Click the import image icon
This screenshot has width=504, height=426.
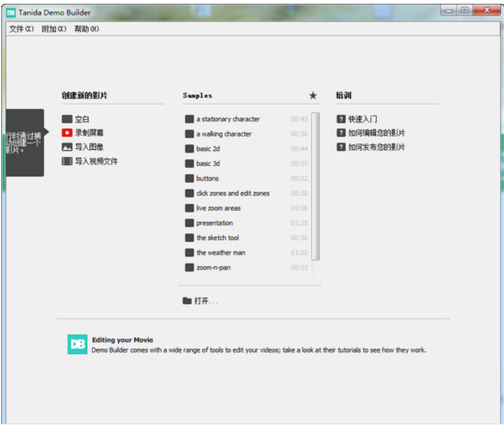[x=67, y=147]
